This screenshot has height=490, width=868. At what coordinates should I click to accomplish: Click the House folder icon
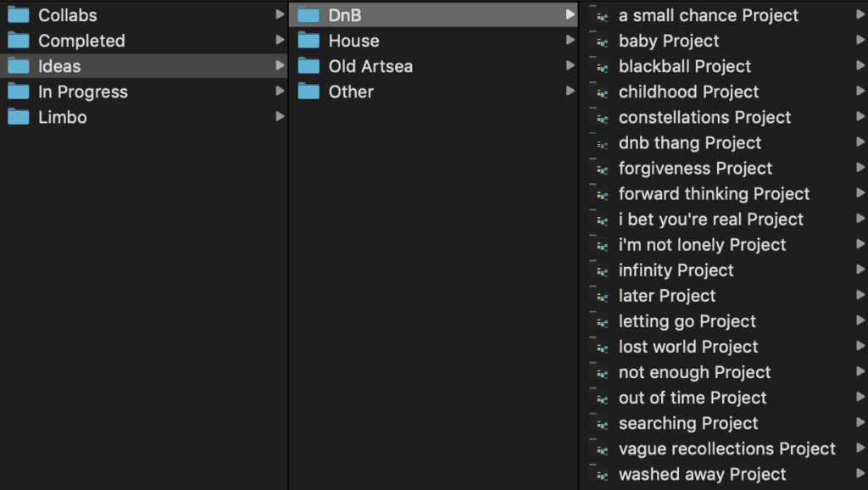309,41
